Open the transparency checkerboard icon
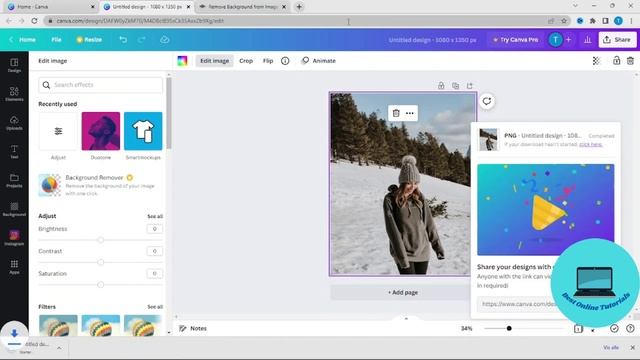 click(596, 61)
